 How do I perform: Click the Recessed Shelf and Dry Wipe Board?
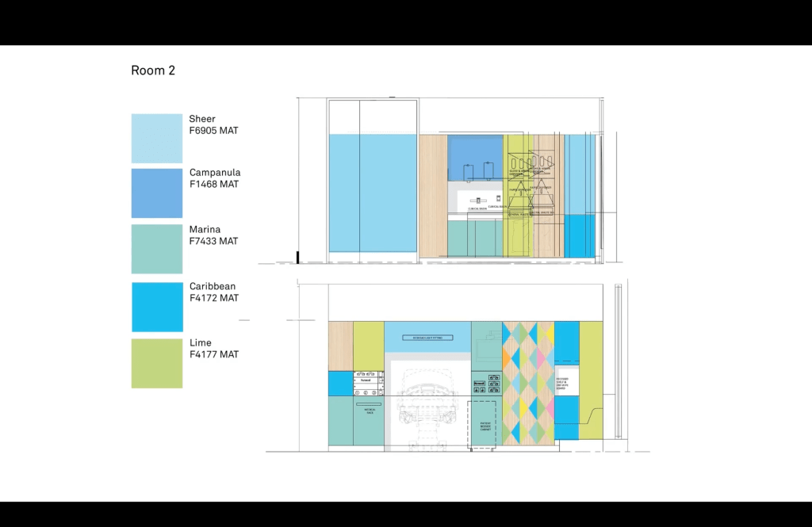[567, 382]
